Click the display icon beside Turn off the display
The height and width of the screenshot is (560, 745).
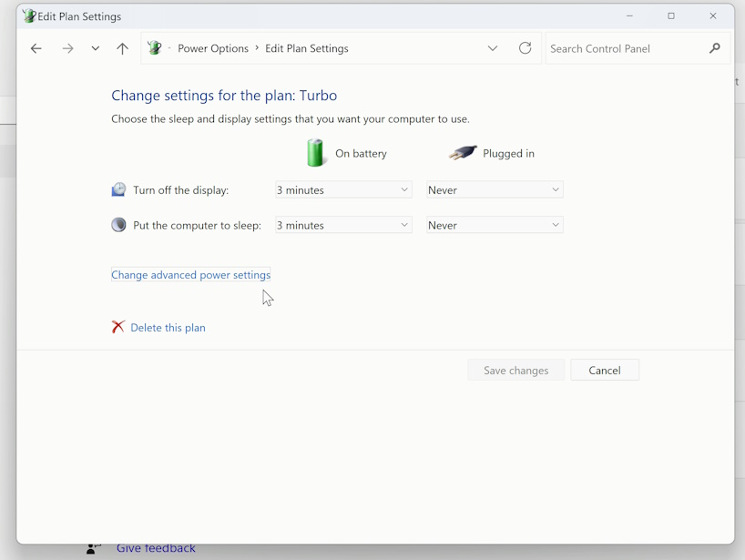point(118,188)
